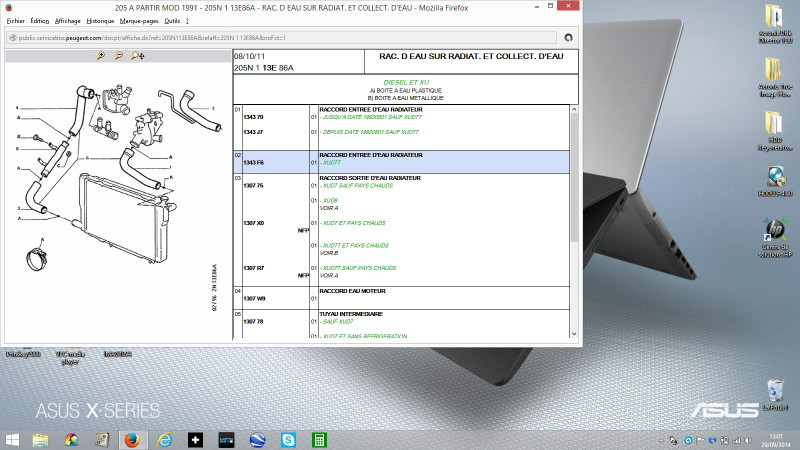The width and height of the screenshot is (800, 450).
Task: Click the parts list scroll up arrow
Action: (x=574, y=109)
